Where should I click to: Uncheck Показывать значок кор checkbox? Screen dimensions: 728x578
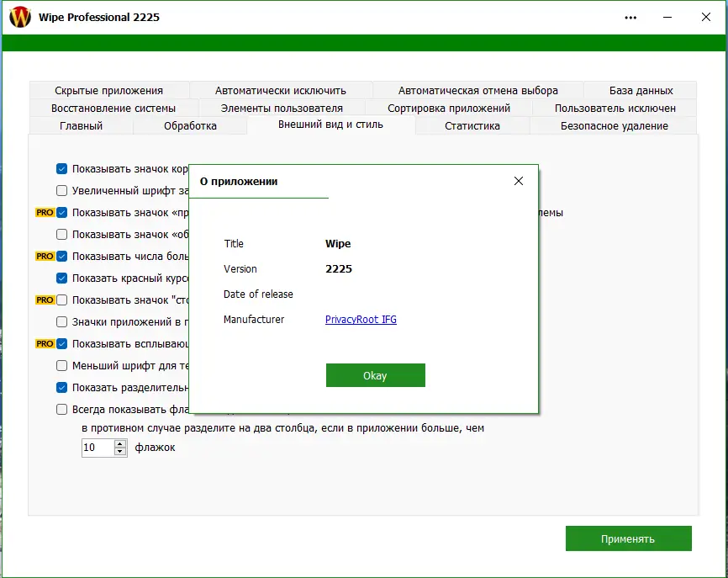click(61, 168)
